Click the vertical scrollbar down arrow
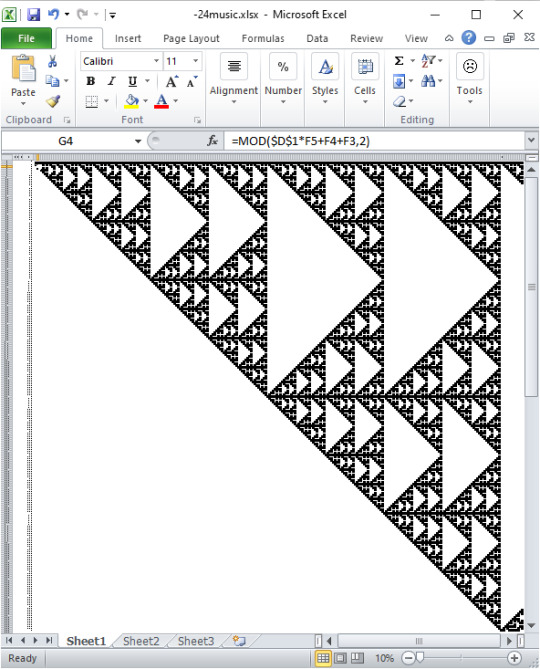 531,625
